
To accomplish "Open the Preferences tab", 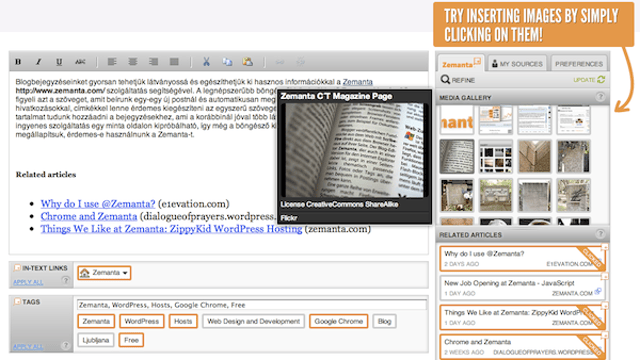I will (x=579, y=64).
